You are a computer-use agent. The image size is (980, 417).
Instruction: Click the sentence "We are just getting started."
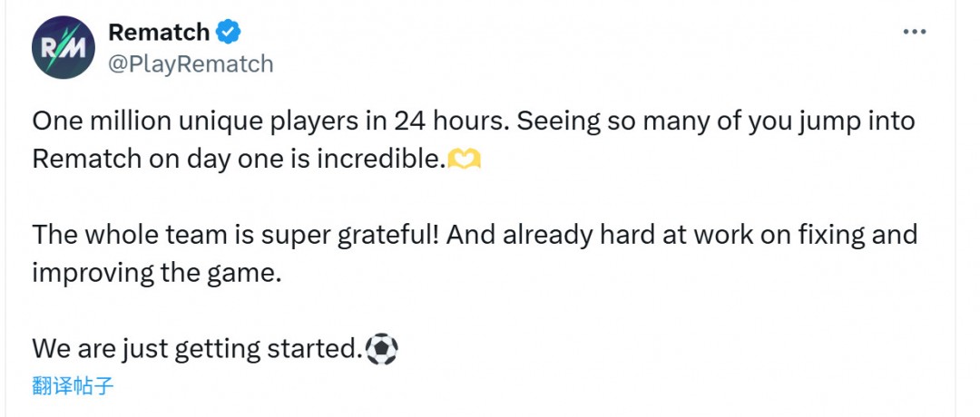(197, 349)
